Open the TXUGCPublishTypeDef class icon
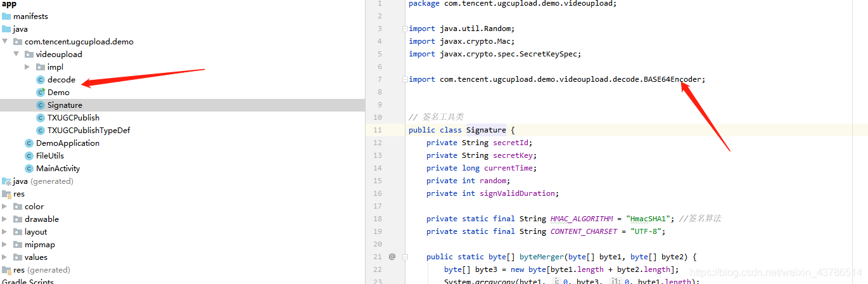The height and width of the screenshot is (284, 868). click(x=41, y=131)
